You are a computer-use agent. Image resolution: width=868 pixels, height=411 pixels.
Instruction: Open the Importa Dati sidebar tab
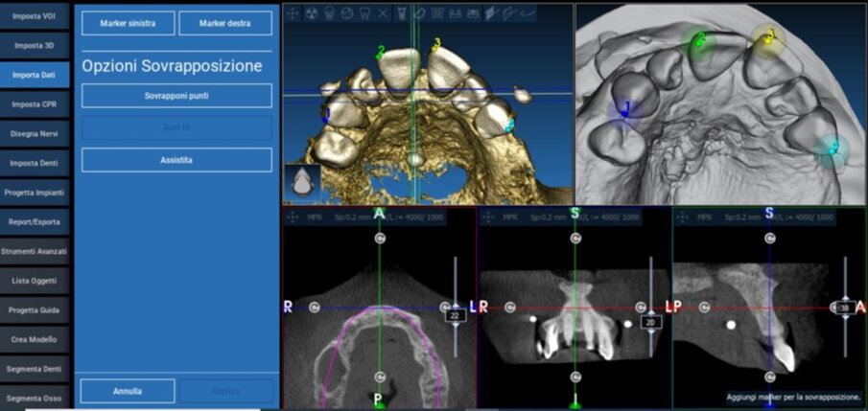[x=35, y=74]
